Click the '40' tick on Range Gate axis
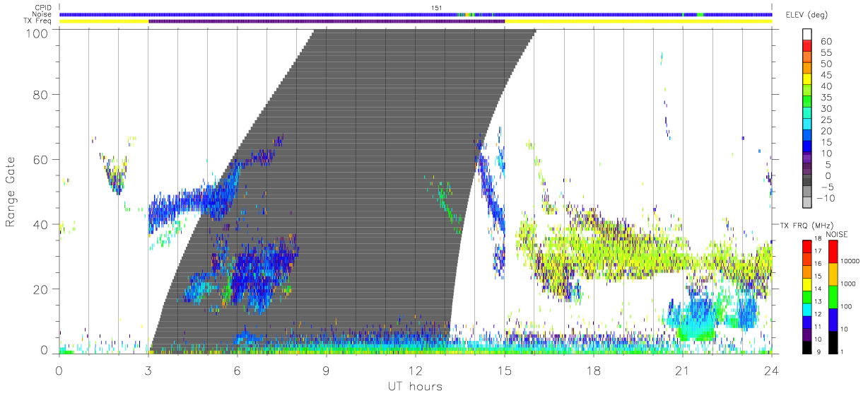 tap(40, 225)
